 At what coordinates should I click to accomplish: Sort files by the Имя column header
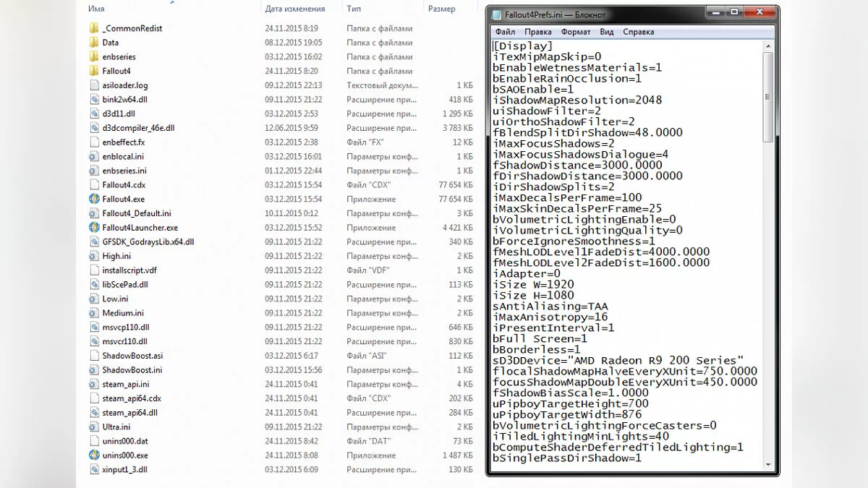(x=96, y=9)
